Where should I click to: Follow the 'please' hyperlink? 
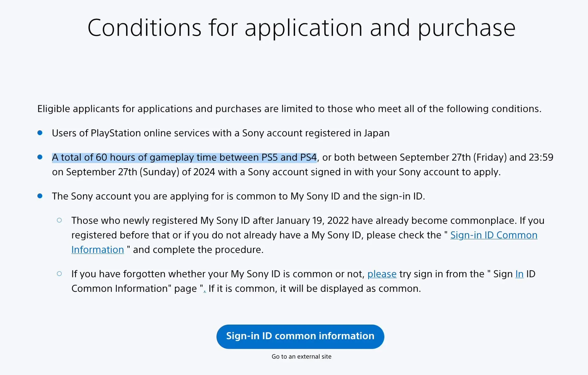pos(382,274)
